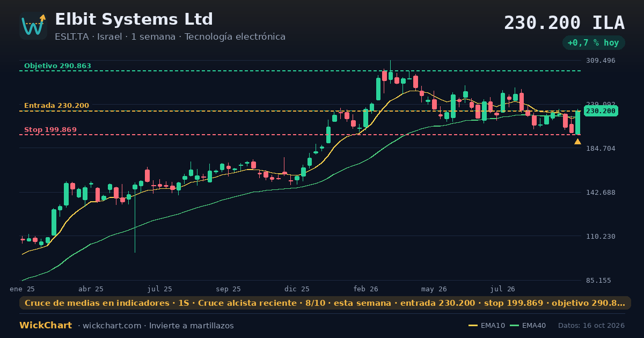Screen dimensions: 644x338
Task: Click the Objetivo 290.863 label
Action: (57, 66)
